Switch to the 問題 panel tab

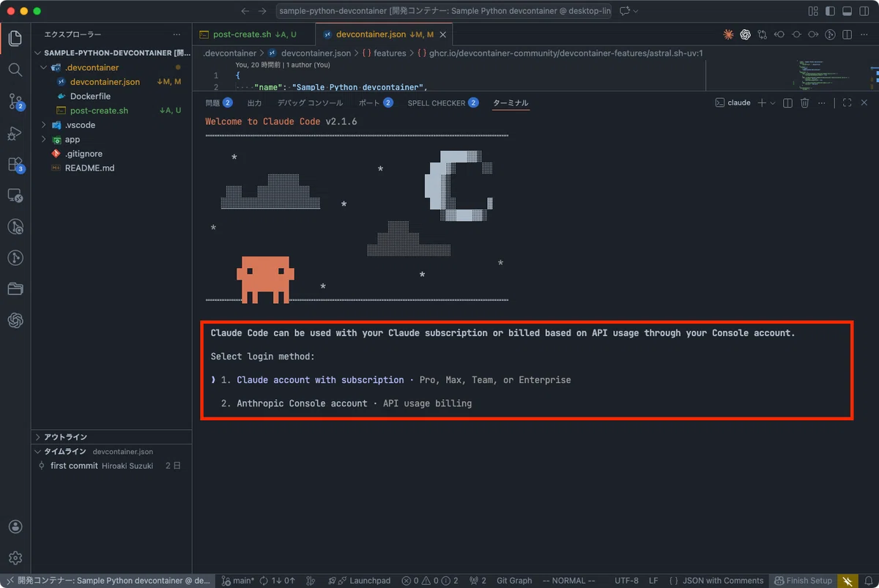[x=219, y=103]
